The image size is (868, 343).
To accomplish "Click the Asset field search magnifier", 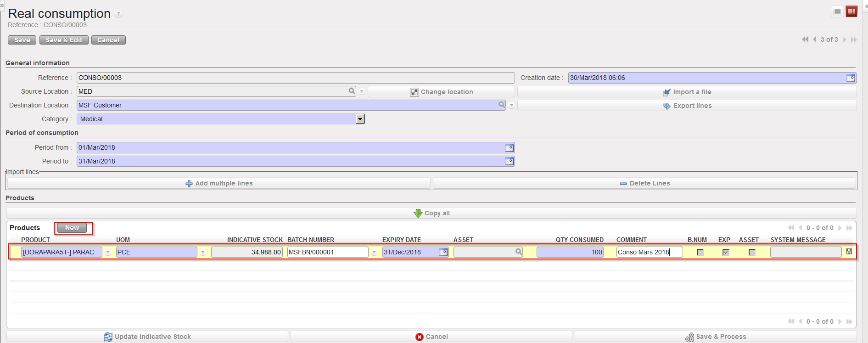I will 518,252.
